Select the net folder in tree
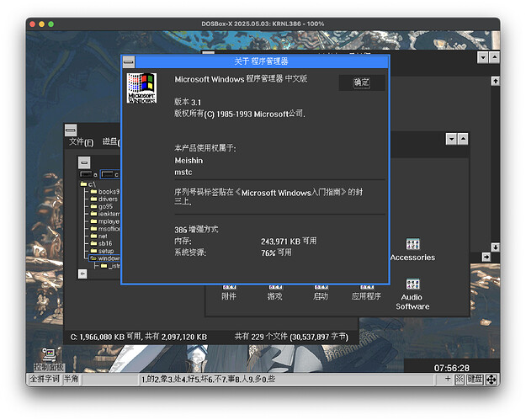 coord(99,236)
